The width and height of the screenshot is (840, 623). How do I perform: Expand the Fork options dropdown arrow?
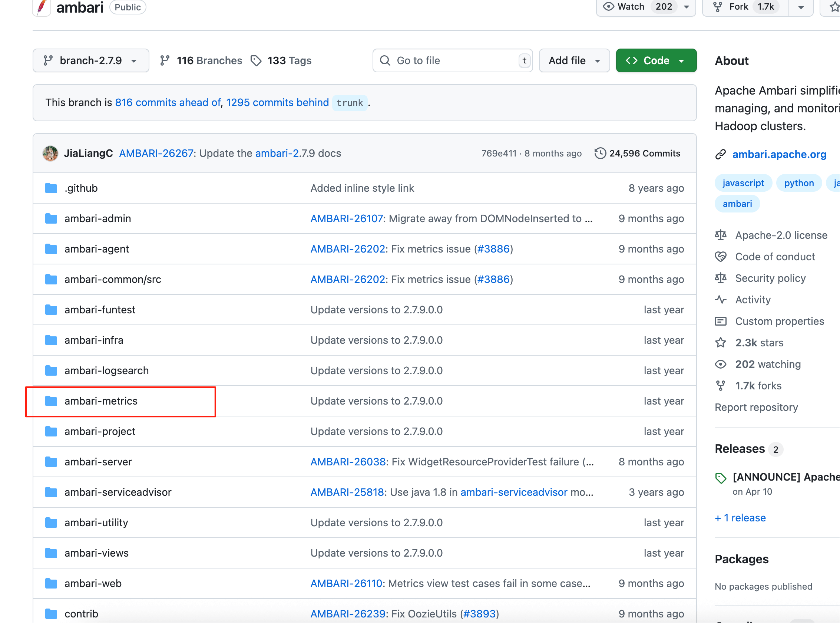click(801, 7)
